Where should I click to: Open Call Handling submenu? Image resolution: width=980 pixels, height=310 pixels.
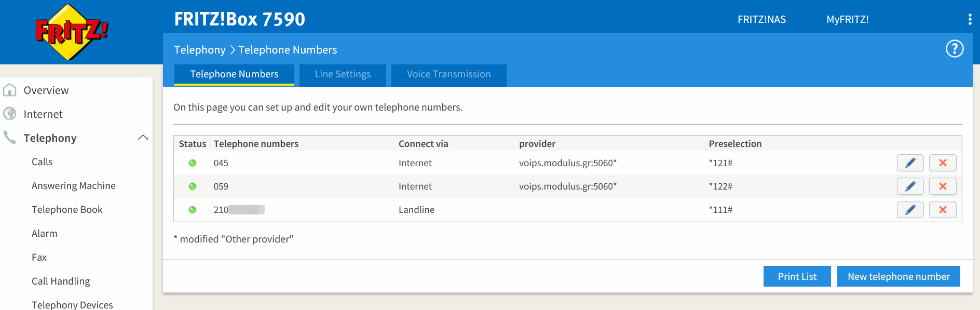tap(61, 281)
